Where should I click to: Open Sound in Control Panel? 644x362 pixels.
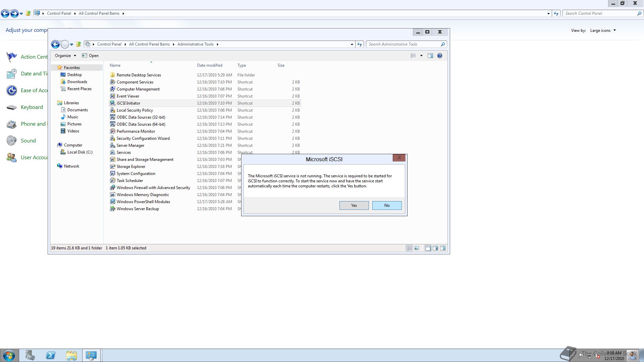[28, 141]
